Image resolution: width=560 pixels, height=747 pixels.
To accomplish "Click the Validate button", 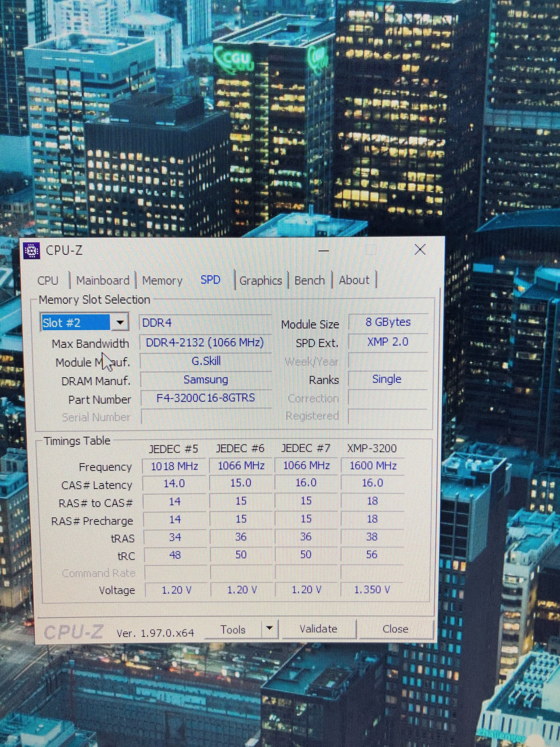I will [318, 629].
